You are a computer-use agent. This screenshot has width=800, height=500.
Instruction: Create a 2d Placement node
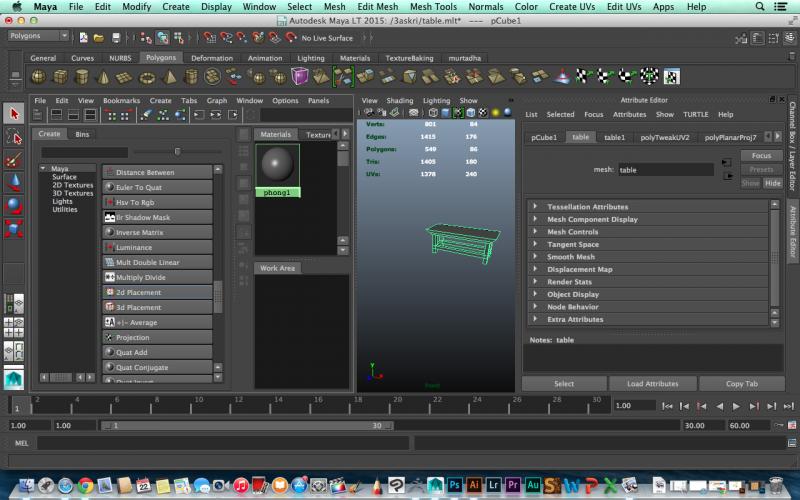(157, 292)
